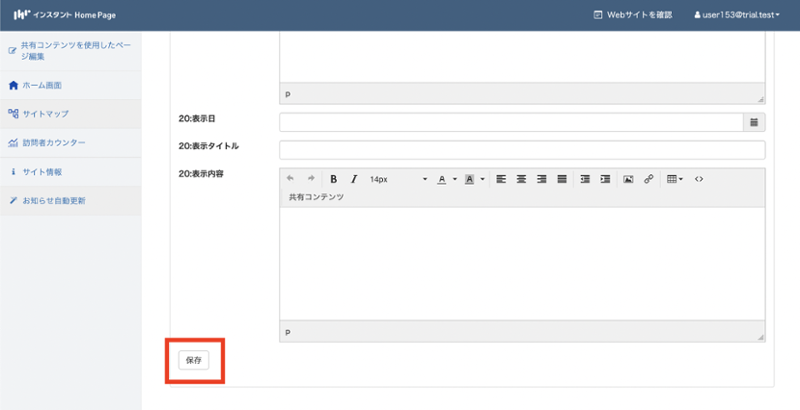This screenshot has width=800, height=410.
Task: Increase indent in editor toolbar
Action: 605,179
